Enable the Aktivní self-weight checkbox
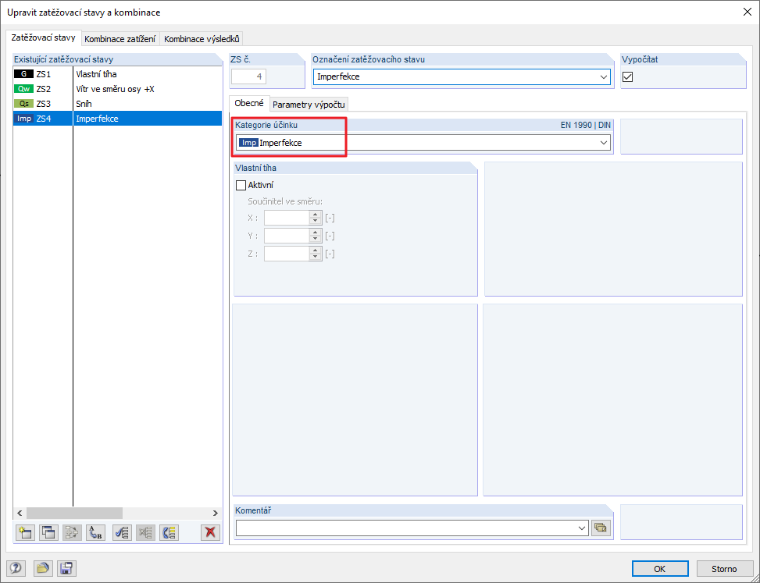Screen dimensions: 760x583 click(241, 185)
